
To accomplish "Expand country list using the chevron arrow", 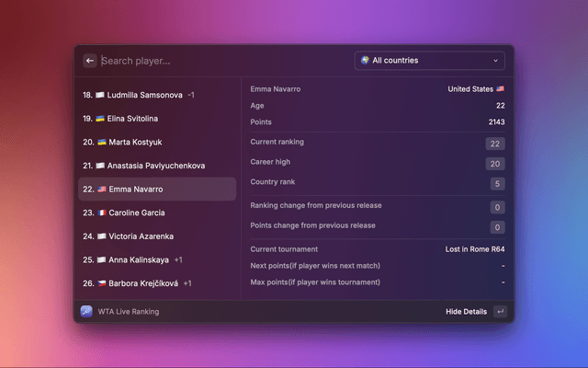I will 496,61.
